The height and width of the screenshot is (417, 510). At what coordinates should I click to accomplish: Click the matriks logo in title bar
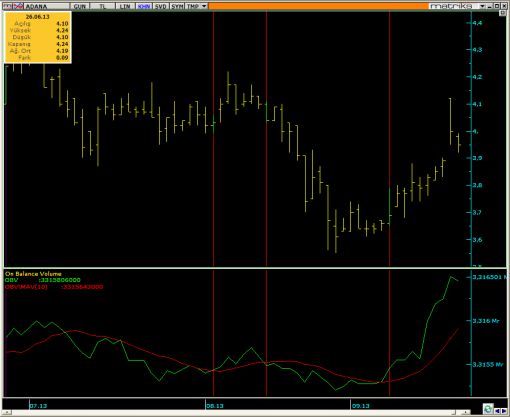[x=451, y=6]
